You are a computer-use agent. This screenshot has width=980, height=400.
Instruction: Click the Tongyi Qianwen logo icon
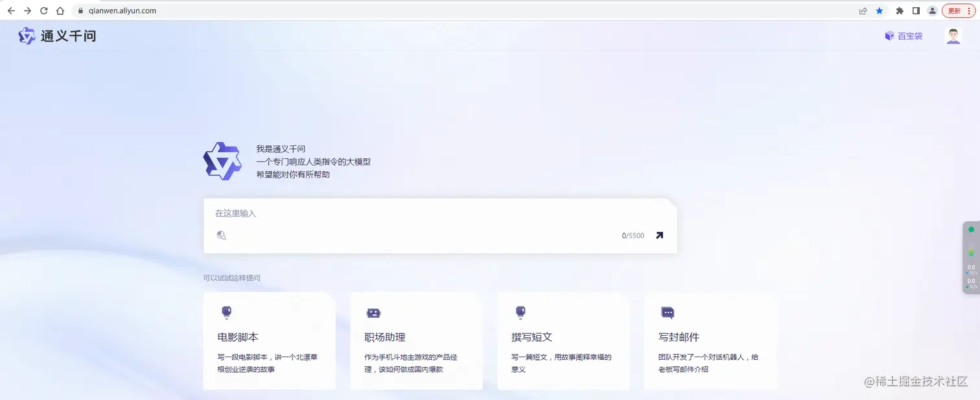coord(26,36)
